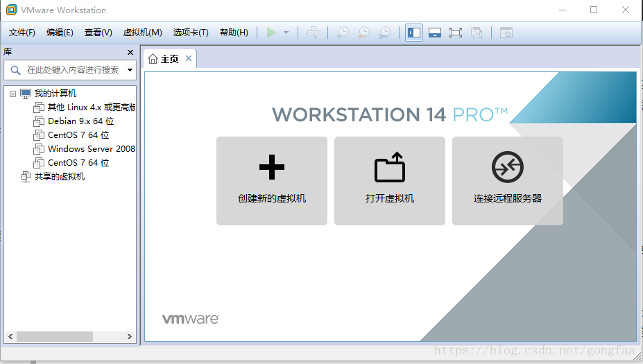Select the Windows Server 2008 VM
643x364 pixels.
point(91,149)
